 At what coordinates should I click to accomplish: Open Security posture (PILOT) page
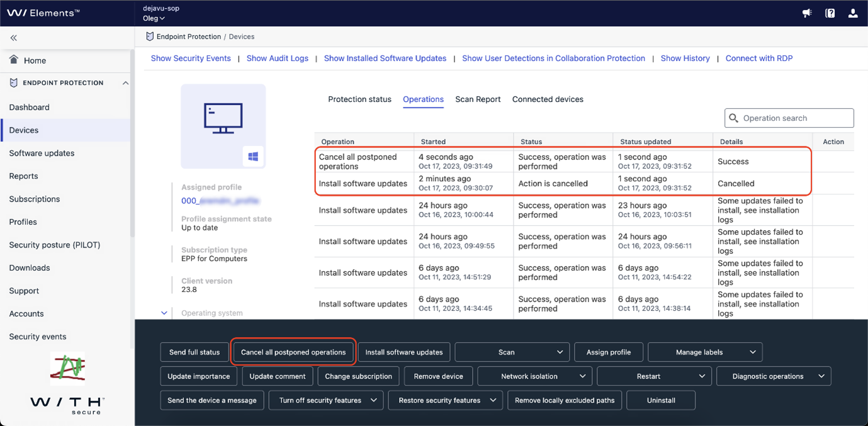(55, 245)
